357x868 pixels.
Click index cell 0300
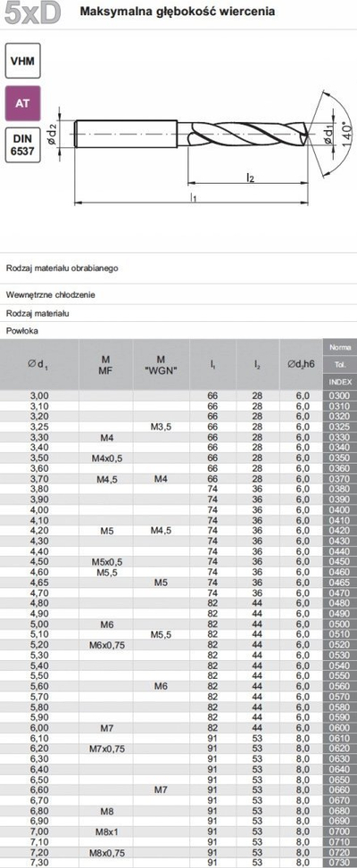(x=340, y=395)
